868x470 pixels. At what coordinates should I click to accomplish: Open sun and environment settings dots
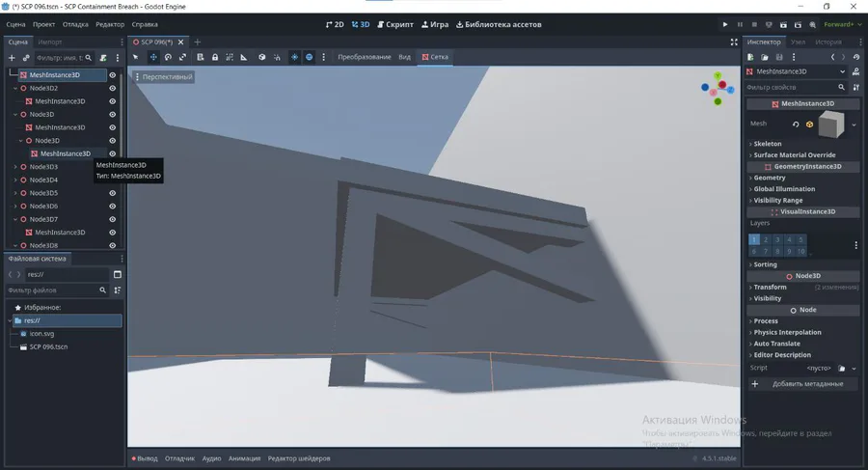click(x=324, y=57)
